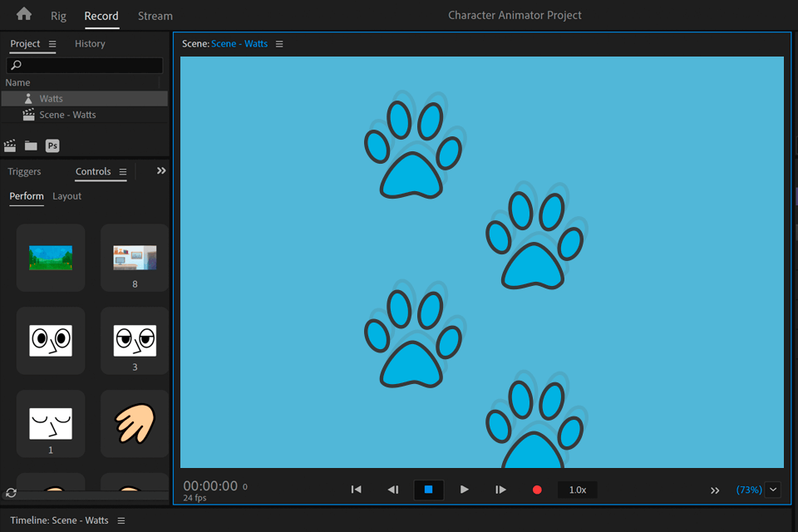Click the 1.0x playback speed control
The height and width of the screenshot is (532, 798).
577,490
